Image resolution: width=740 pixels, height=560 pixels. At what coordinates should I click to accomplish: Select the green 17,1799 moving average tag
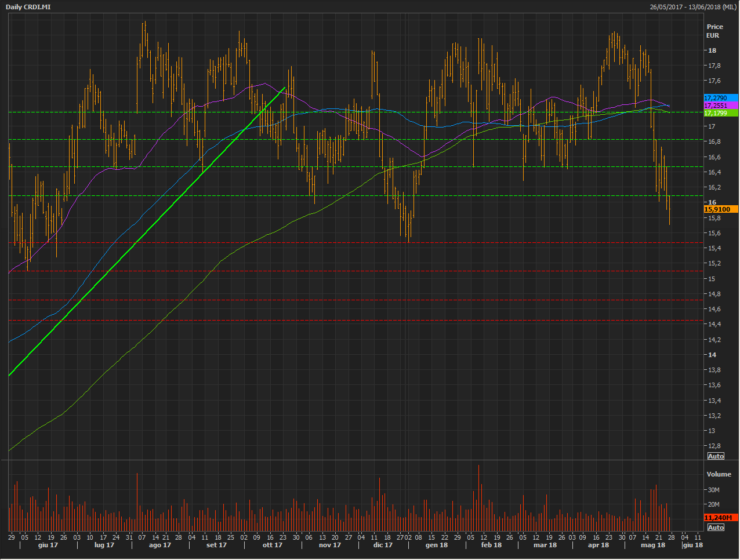[720, 113]
